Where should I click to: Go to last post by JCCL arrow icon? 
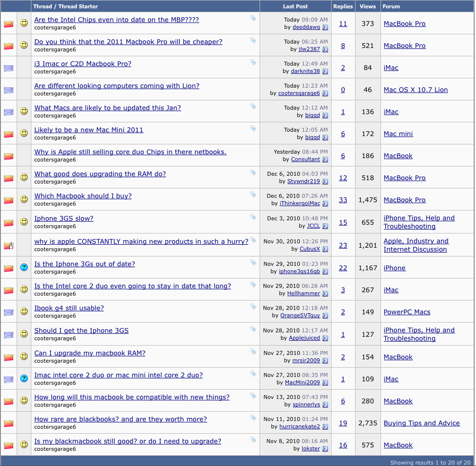(325, 226)
